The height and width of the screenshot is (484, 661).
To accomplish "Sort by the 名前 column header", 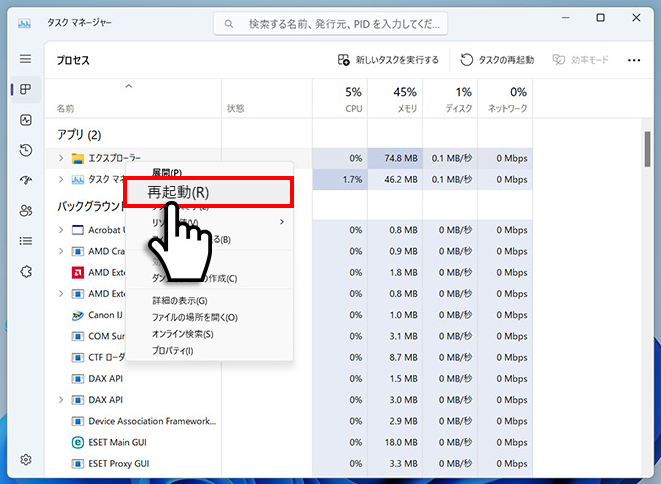I will (65, 108).
